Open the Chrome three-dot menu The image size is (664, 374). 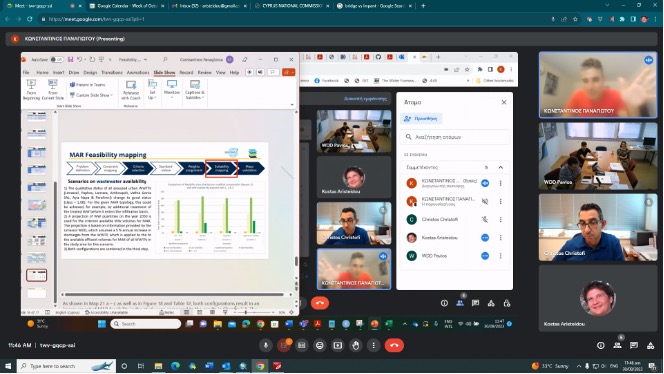656,19
